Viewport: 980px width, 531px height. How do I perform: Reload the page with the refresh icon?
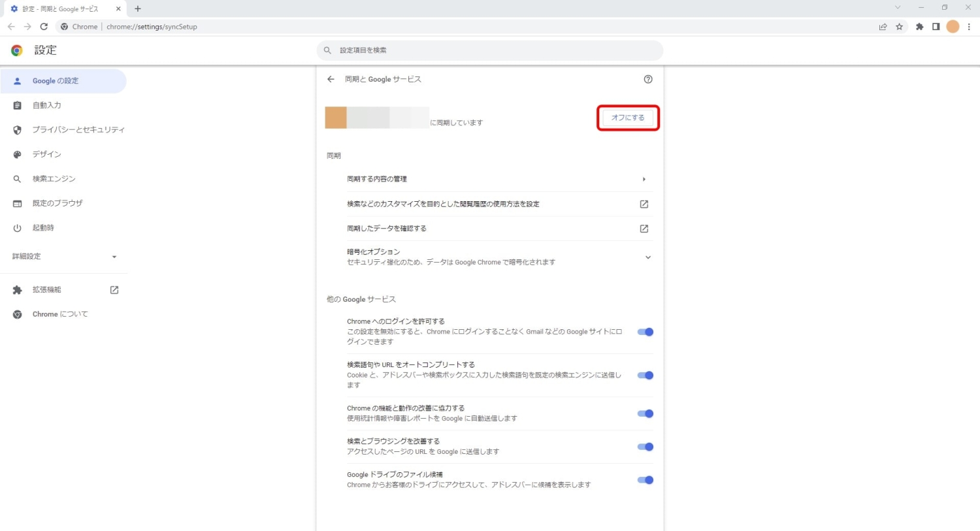tap(44, 27)
